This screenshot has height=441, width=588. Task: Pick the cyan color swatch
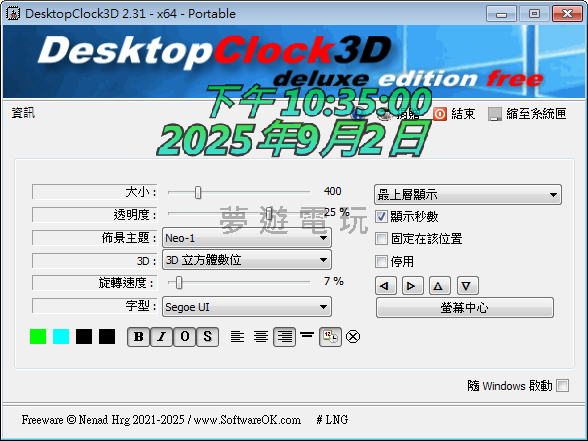61,336
